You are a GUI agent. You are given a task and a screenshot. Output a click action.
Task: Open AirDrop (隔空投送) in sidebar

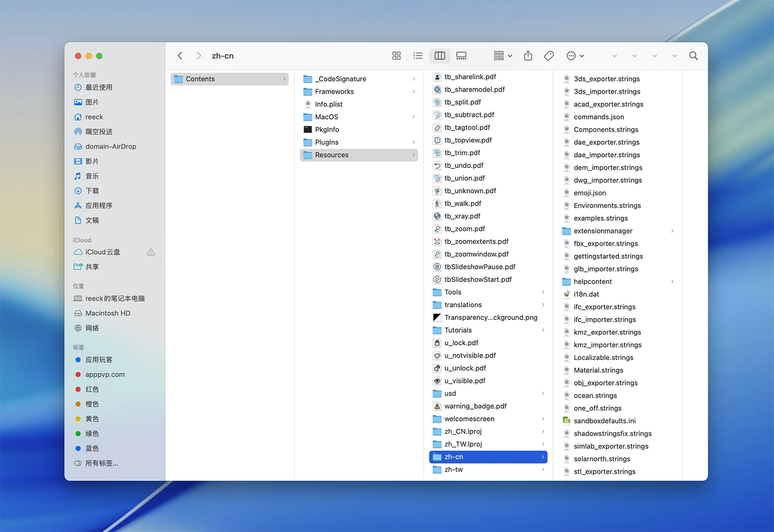point(99,132)
